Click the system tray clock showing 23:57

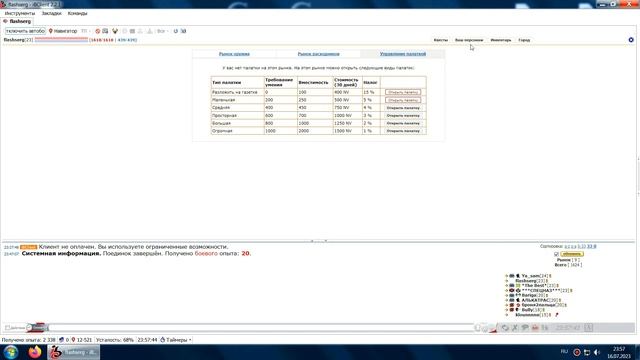point(619,352)
